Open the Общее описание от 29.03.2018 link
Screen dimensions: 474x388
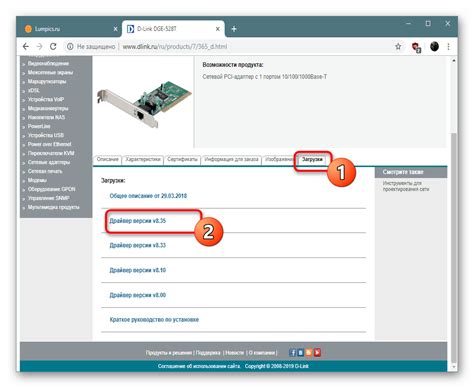tap(148, 196)
